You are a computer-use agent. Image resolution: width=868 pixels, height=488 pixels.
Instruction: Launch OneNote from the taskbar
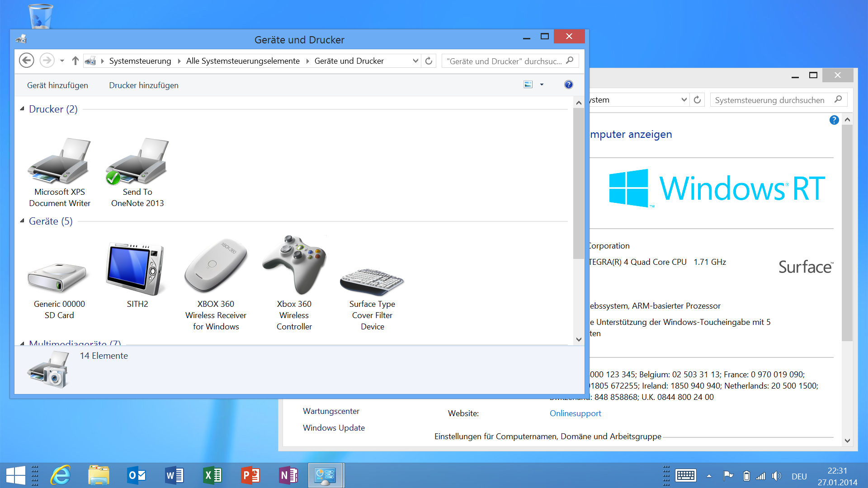point(288,475)
